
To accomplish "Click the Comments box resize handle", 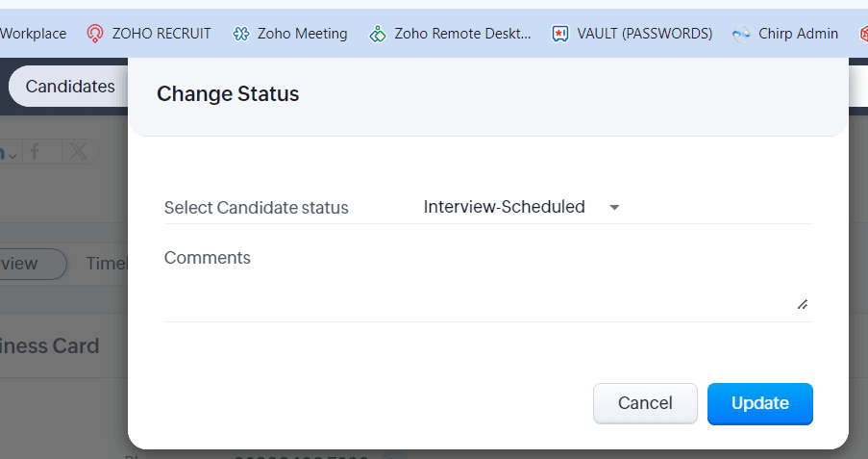I will 803,304.
